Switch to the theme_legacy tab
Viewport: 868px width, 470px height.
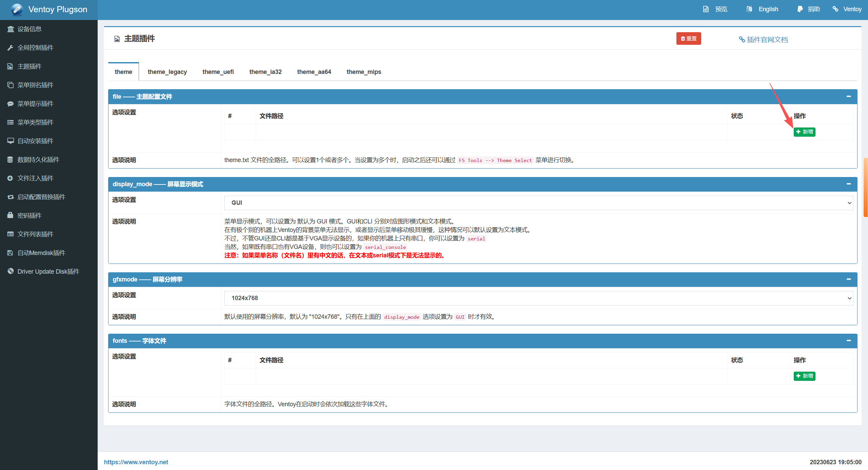click(x=167, y=72)
